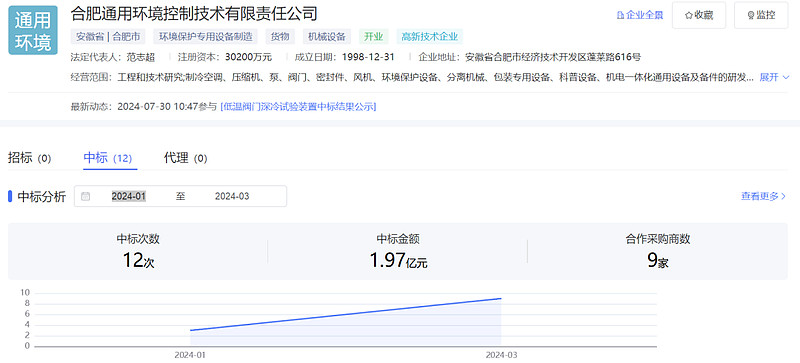Click the 中标分析 section heading
800x363 pixels.
pyautogui.click(x=42, y=197)
